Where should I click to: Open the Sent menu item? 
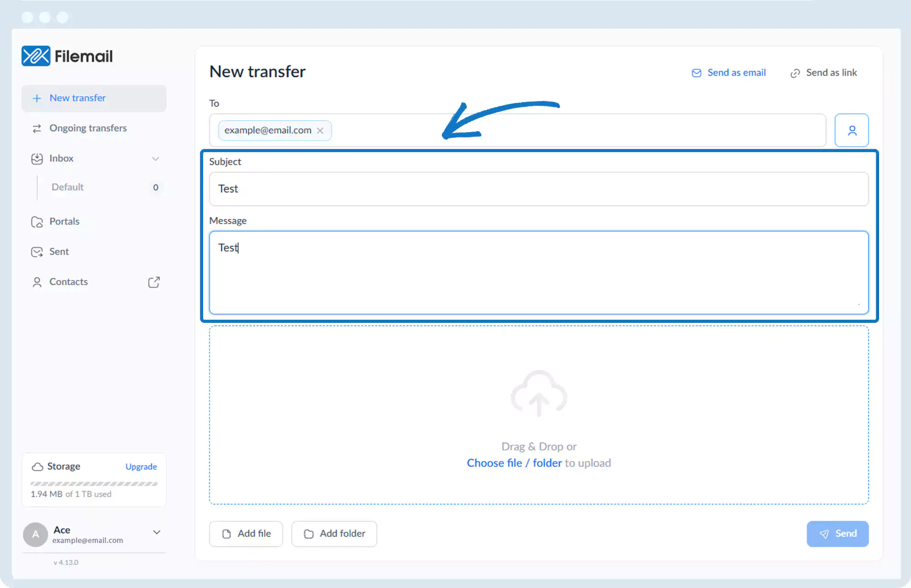(x=59, y=252)
